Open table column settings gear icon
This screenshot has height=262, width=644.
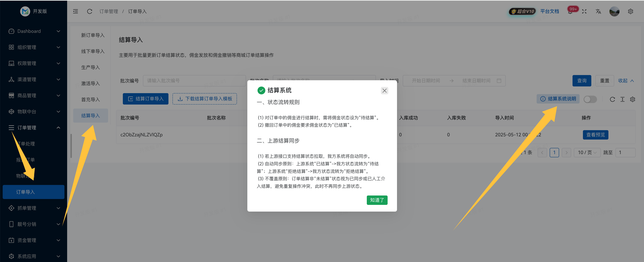(x=632, y=99)
